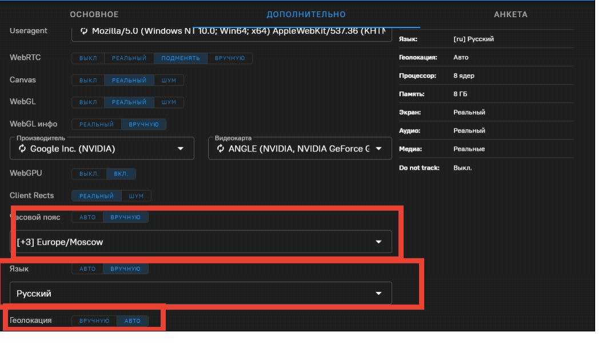Click the Экран value Реальный

[x=469, y=112]
